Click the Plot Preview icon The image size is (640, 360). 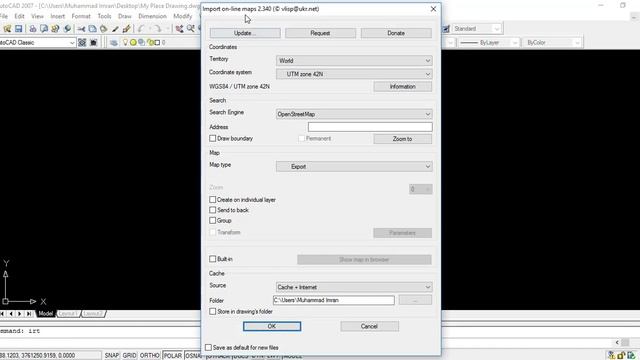44,29
